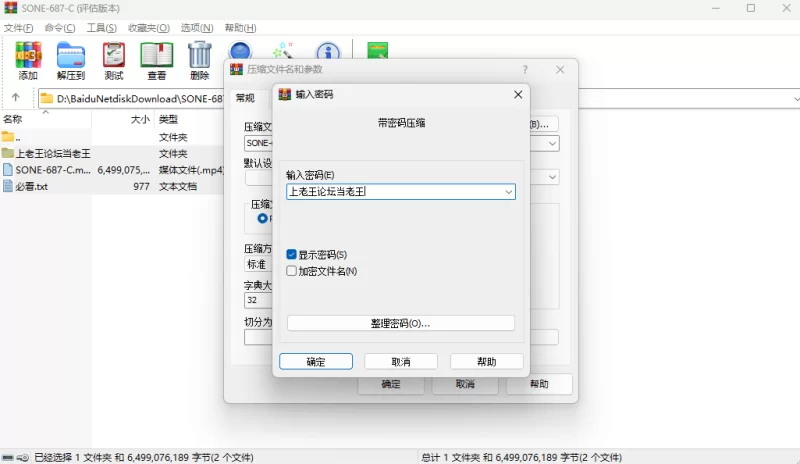The height and width of the screenshot is (464, 800).
Task: Click Help (帮助) in archive parameters dialog
Action: [539, 384]
